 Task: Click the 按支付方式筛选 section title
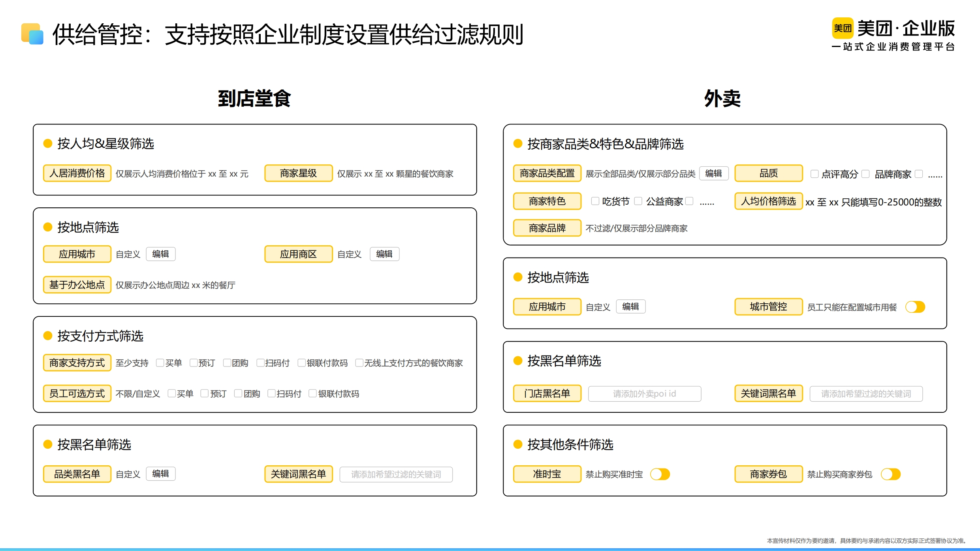[100, 336]
